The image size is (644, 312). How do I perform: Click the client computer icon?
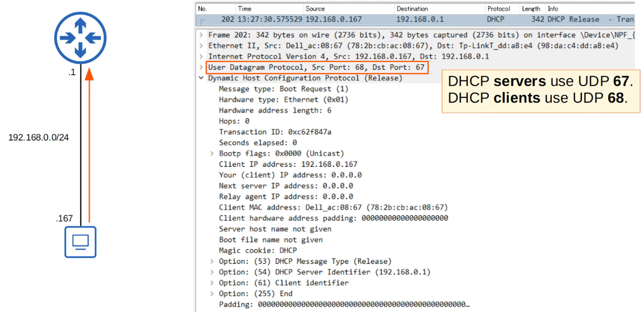point(80,242)
